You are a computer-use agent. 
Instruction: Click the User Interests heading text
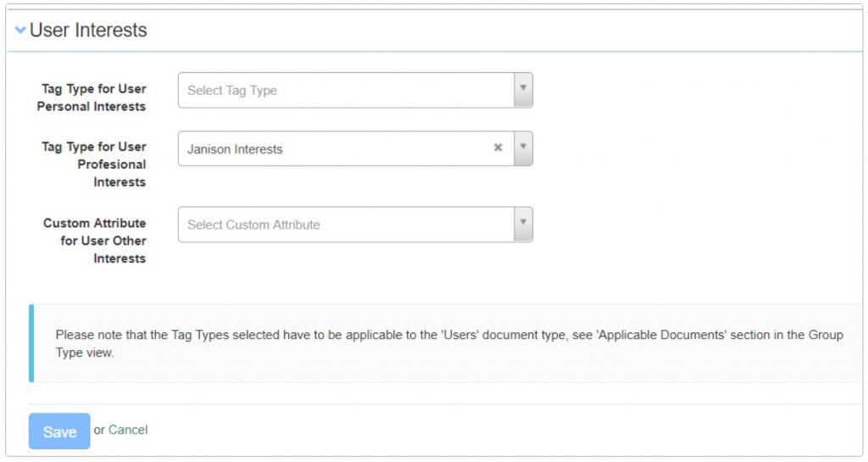(88, 31)
